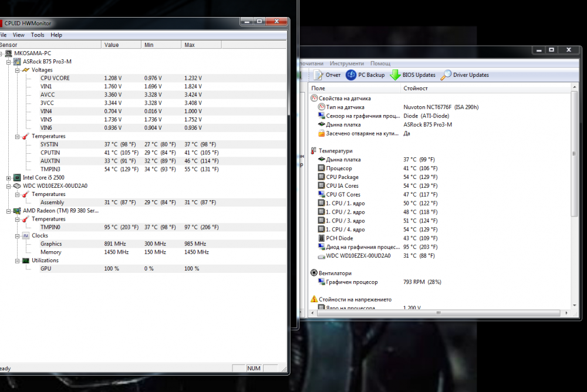Click the Voltages lightning icon
The height and width of the screenshot is (392, 587).
(x=26, y=70)
